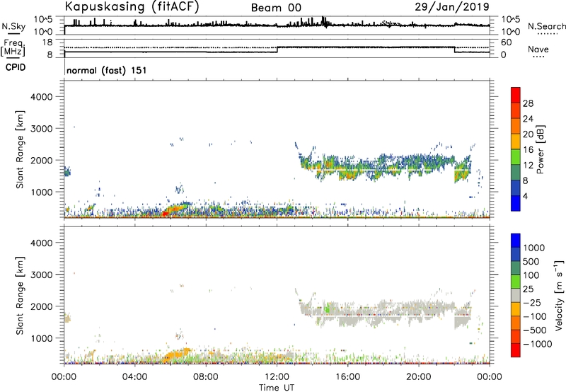Click '18' on the frequency axis

point(47,42)
